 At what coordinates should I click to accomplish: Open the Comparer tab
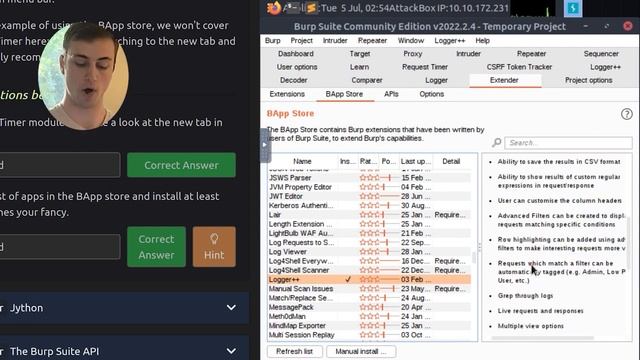367,80
